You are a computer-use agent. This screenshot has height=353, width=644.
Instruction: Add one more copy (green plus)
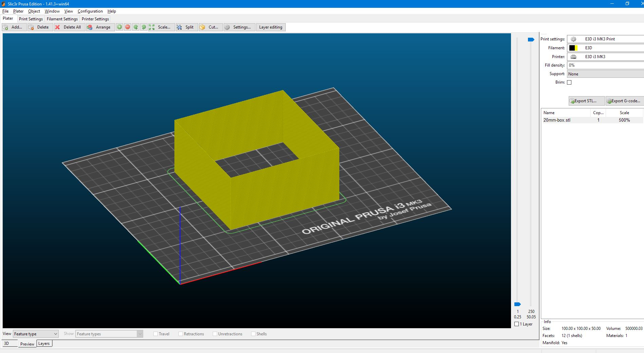click(119, 27)
